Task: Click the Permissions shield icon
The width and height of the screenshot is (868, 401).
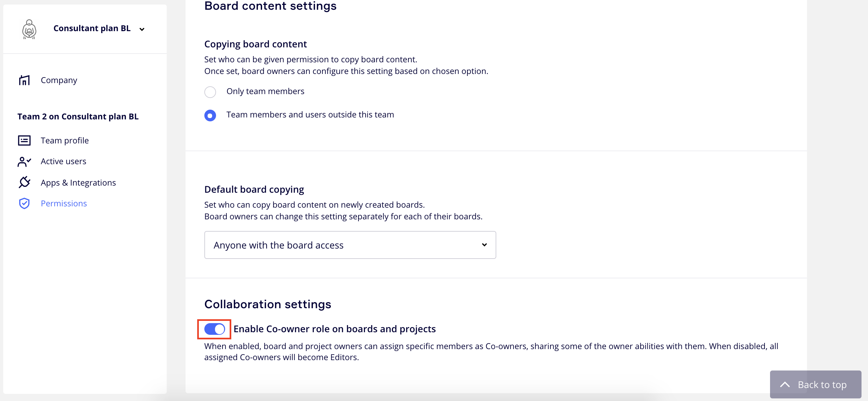Action: 24,203
